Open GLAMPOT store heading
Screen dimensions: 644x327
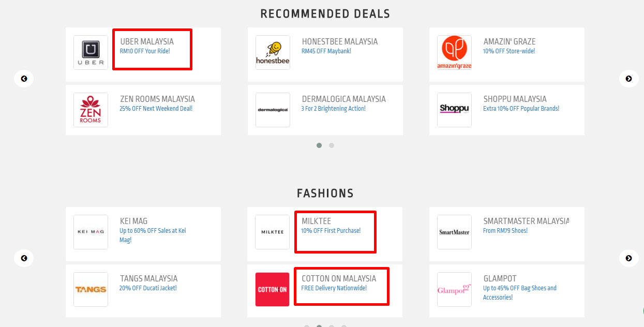tap(500, 278)
